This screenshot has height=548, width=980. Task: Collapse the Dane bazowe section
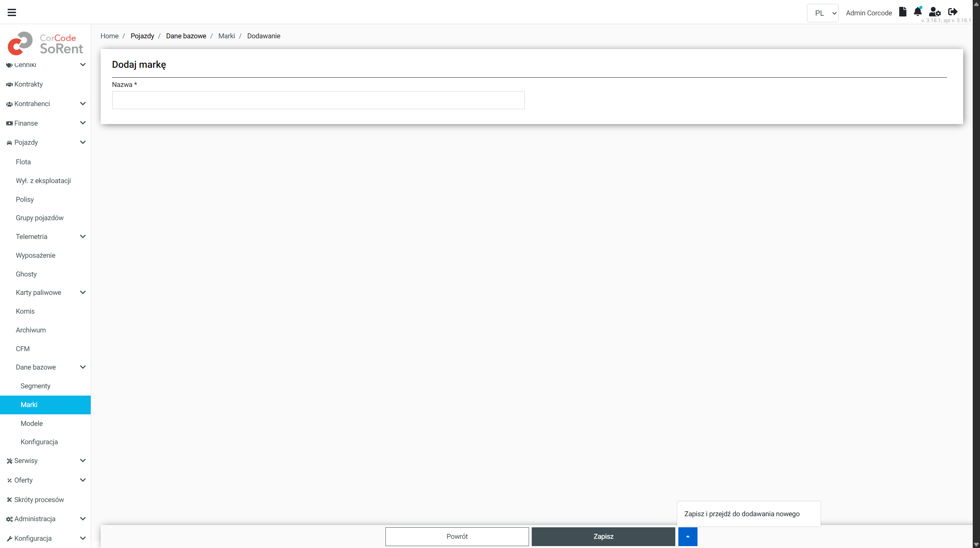(x=82, y=367)
